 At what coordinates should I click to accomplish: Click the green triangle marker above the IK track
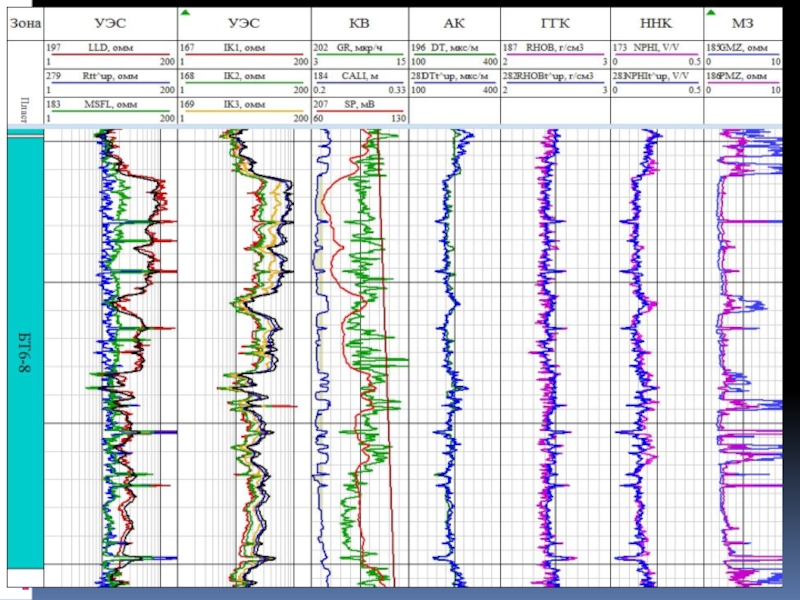(184, 12)
